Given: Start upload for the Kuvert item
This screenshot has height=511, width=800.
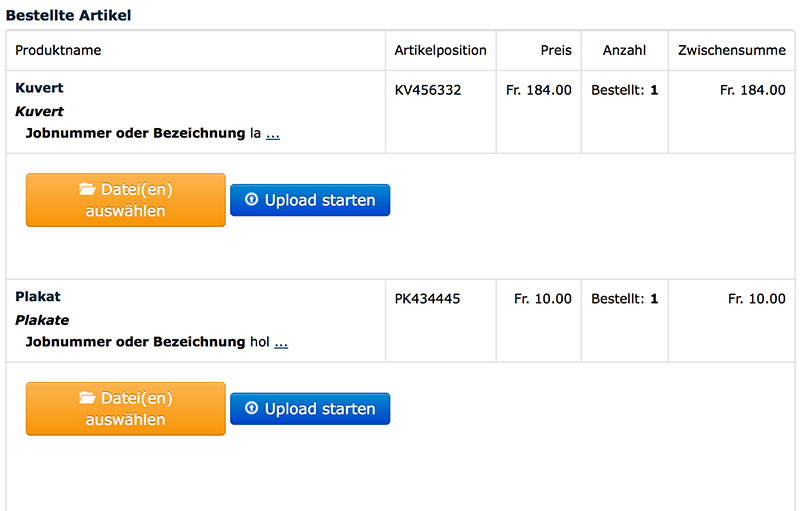Looking at the screenshot, I should coord(310,200).
